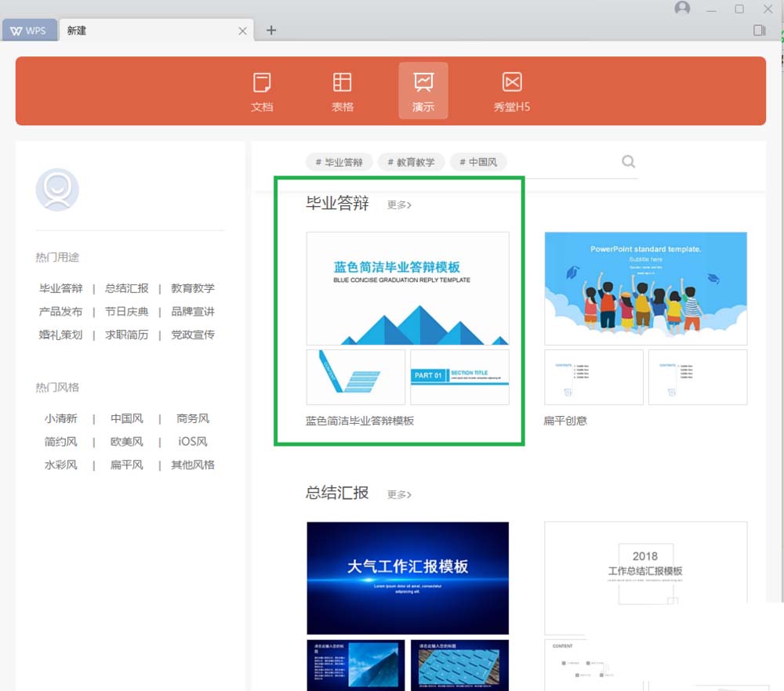784x691 pixels.
Task: Expand more templates via 更多> next to 毕业答辩
Action: [x=398, y=205]
